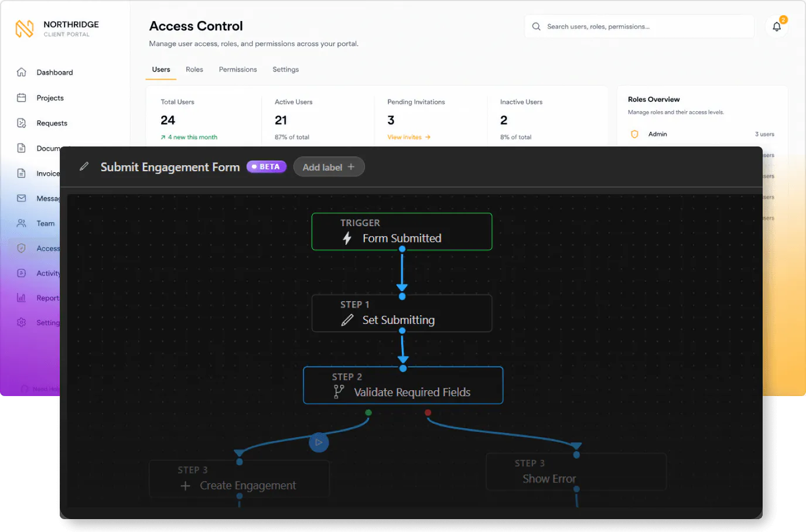Click the Northridge logo icon

25,28
